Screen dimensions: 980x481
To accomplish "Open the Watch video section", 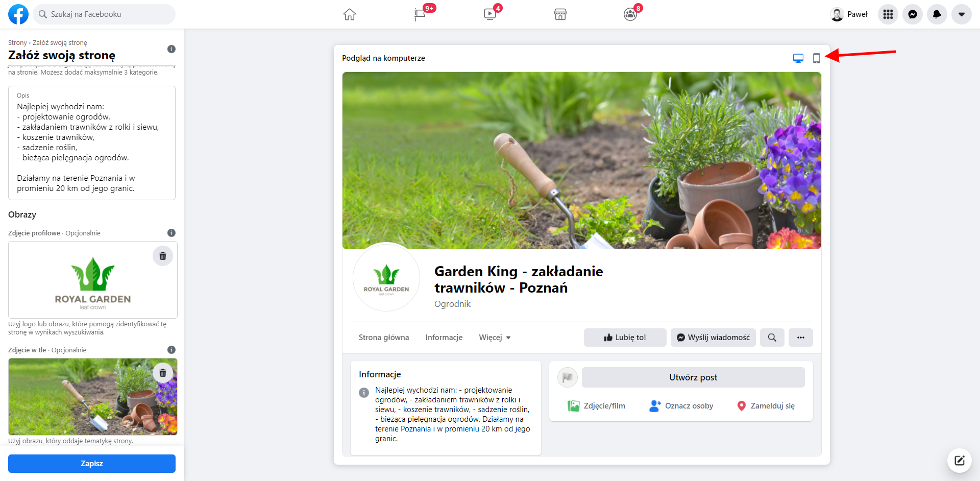I will point(490,14).
